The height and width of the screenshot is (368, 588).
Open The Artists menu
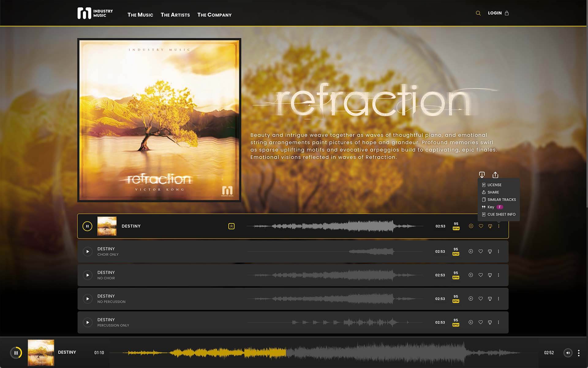[175, 15]
